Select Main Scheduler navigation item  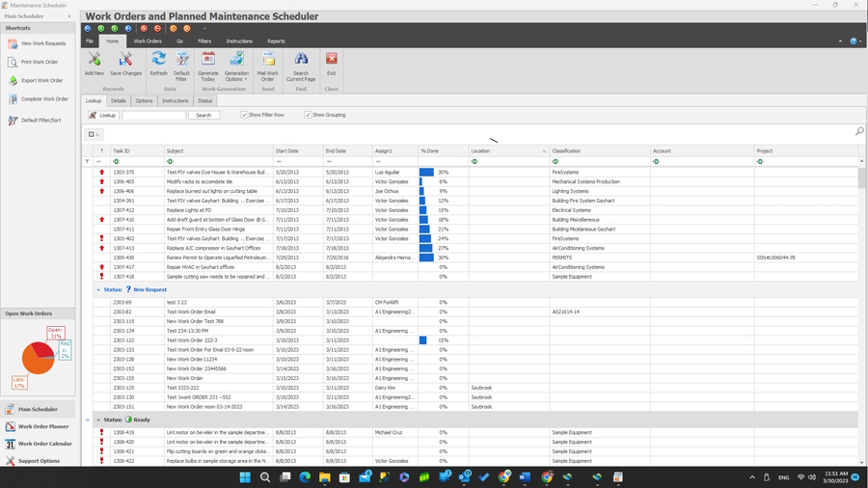coord(38,410)
